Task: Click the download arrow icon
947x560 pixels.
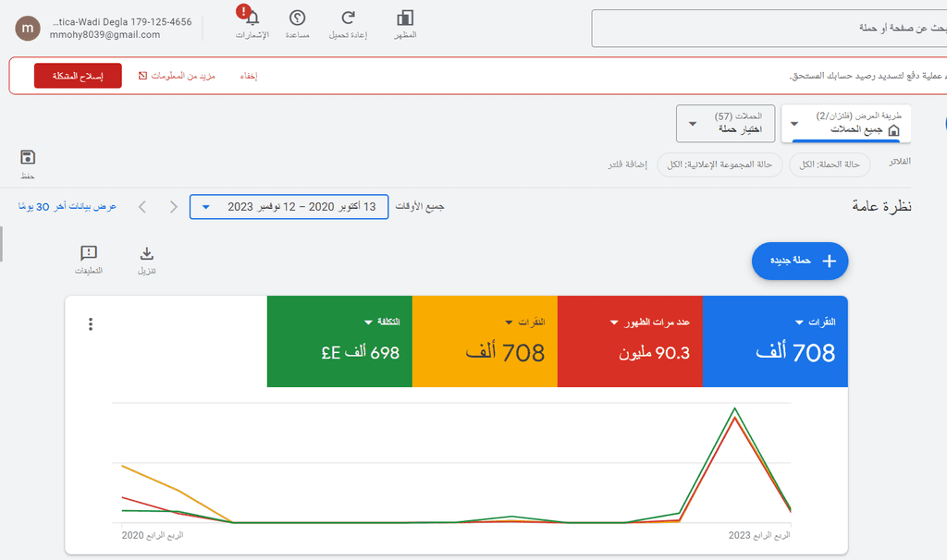Action: tap(147, 253)
